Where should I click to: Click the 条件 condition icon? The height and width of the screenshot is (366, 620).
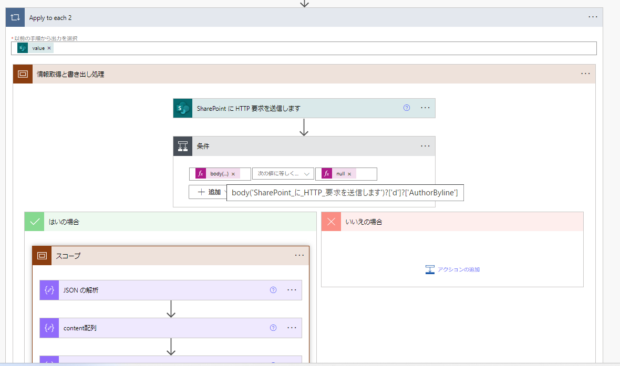[x=183, y=146]
